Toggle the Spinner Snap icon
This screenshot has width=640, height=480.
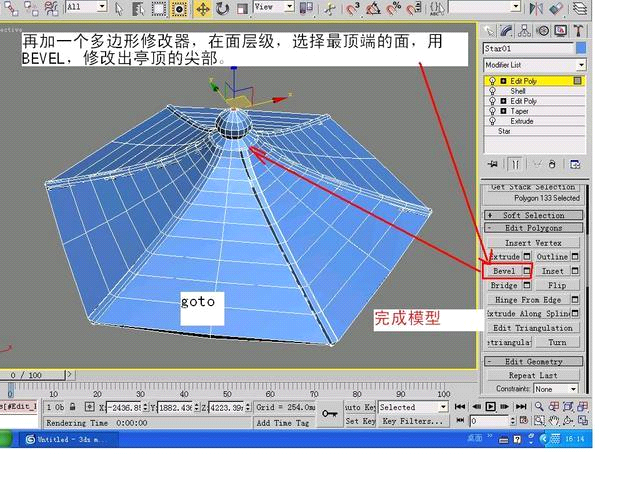(x=414, y=8)
